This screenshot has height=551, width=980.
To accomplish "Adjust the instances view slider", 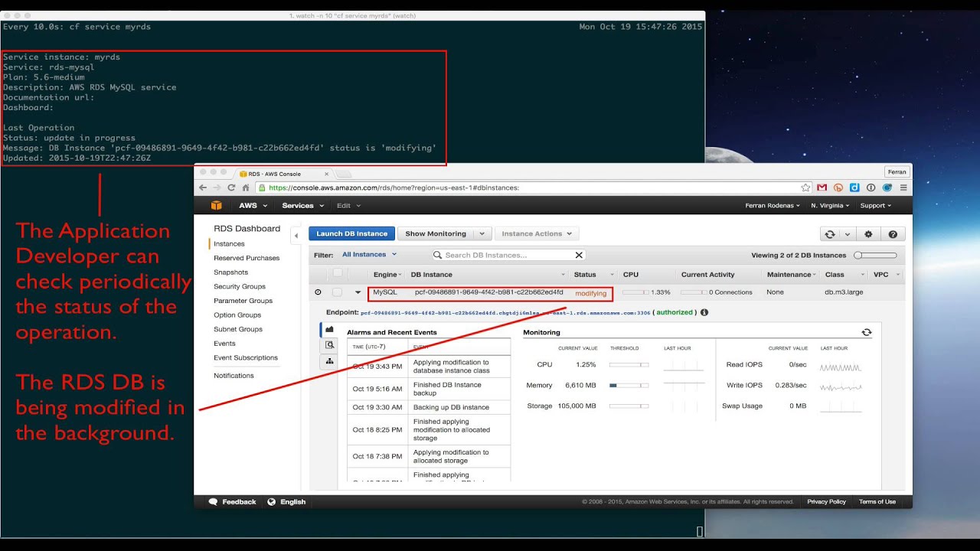I will coord(875,255).
